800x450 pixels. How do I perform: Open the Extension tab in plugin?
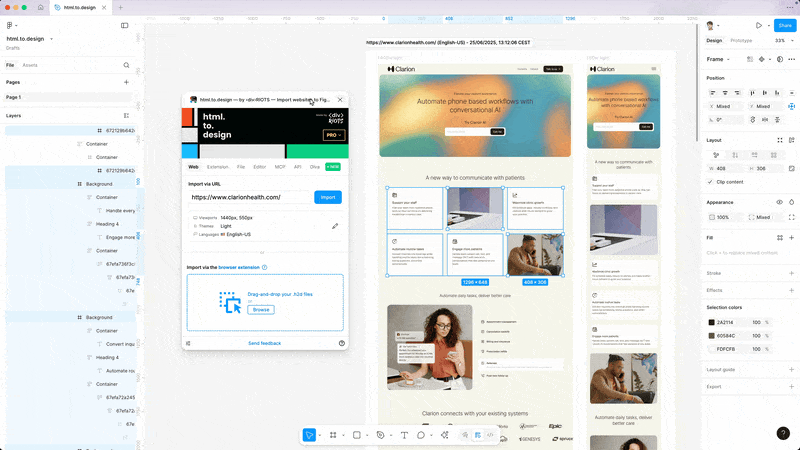pos(218,167)
